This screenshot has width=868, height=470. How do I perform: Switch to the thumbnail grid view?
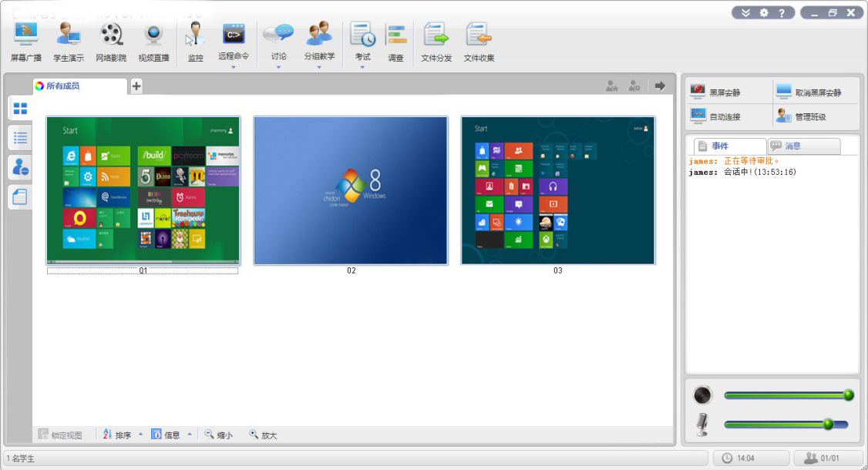point(21,109)
